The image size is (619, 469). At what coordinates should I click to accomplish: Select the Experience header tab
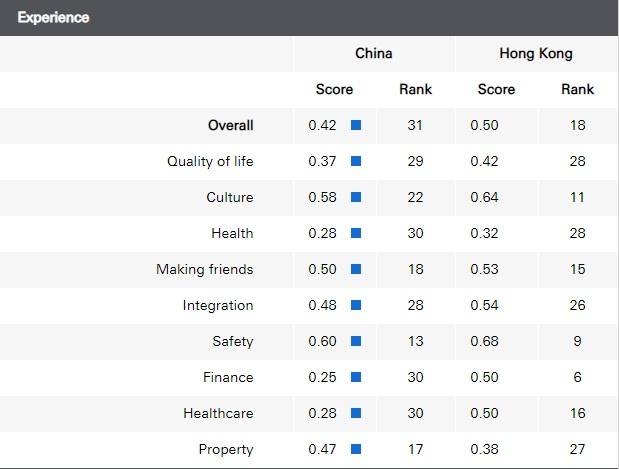[53, 18]
